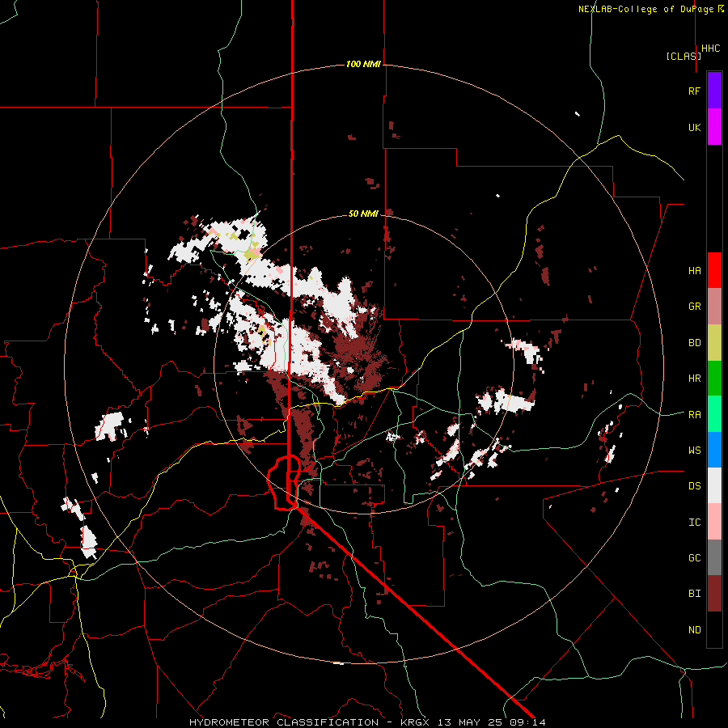Click the 50 NMI range ring label
Screen dimensions: 728x728
tap(363, 214)
